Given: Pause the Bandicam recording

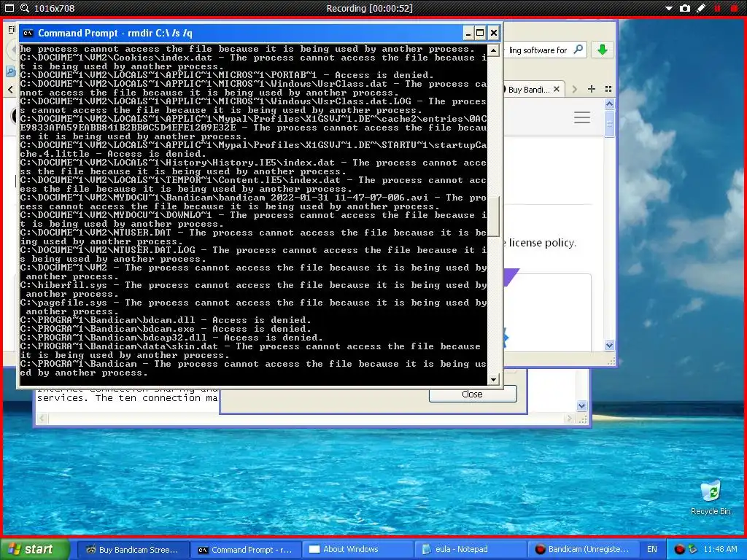Looking at the screenshot, I should click(717, 8).
